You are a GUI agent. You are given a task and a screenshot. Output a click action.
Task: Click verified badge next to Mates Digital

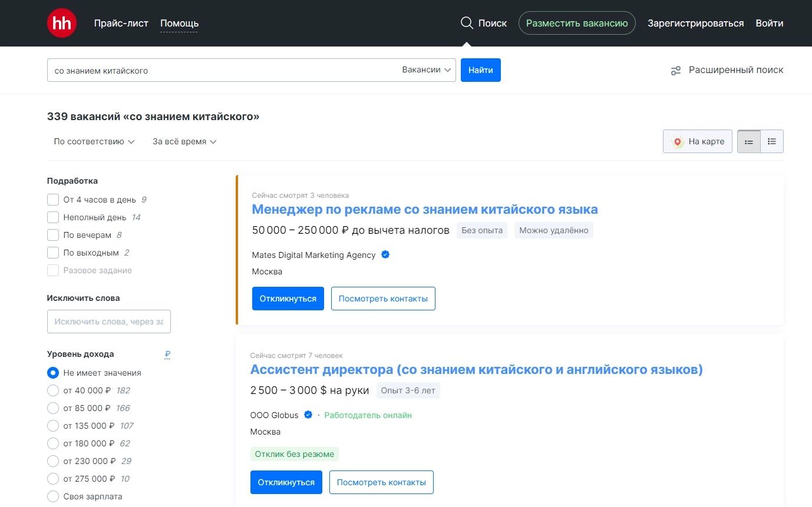(x=385, y=255)
